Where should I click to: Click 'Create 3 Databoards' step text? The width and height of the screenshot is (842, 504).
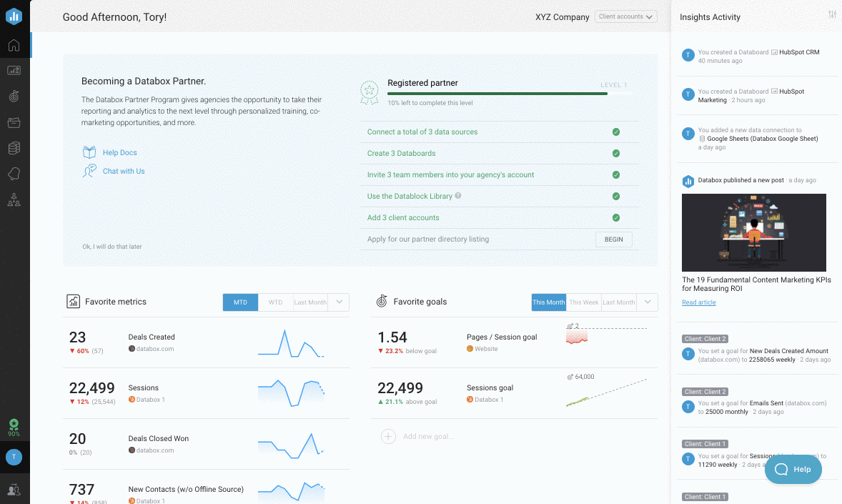click(x=401, y=153)
